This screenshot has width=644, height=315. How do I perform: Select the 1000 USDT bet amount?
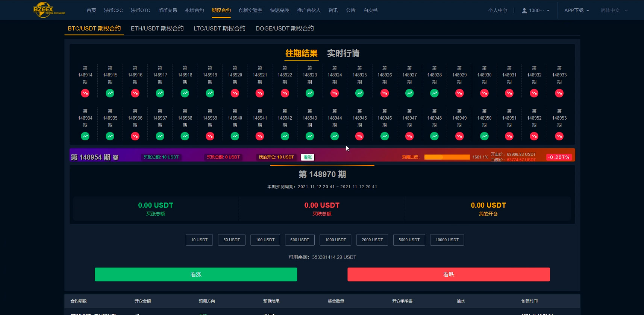coord(335,240)
